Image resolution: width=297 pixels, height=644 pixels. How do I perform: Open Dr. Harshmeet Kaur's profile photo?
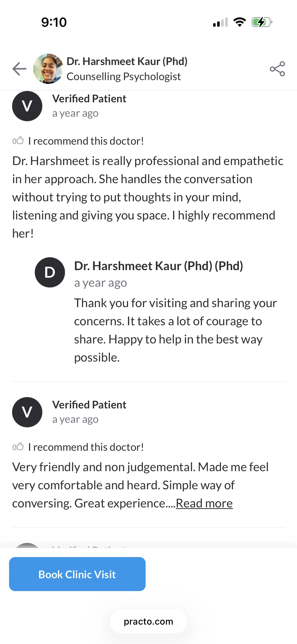pos(48,69)
